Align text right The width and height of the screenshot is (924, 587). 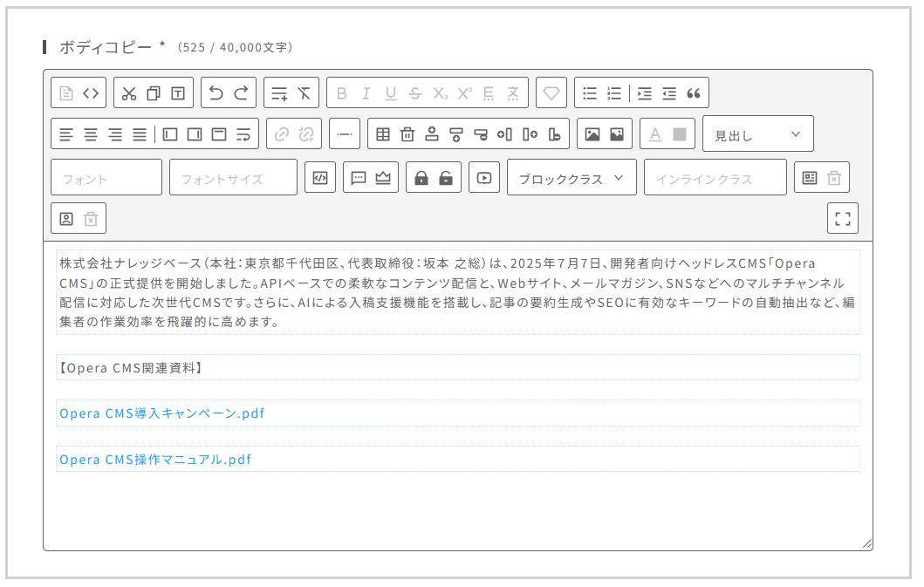(115, 134)
